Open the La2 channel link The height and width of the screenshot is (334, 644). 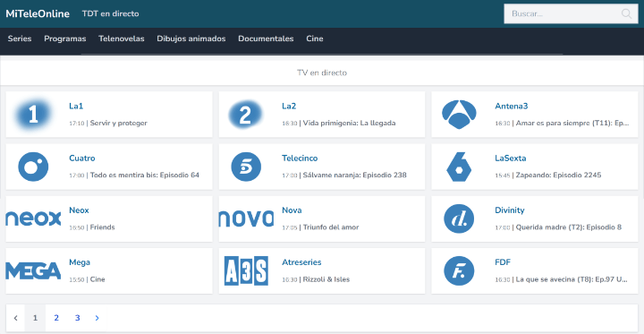point(289,107)
